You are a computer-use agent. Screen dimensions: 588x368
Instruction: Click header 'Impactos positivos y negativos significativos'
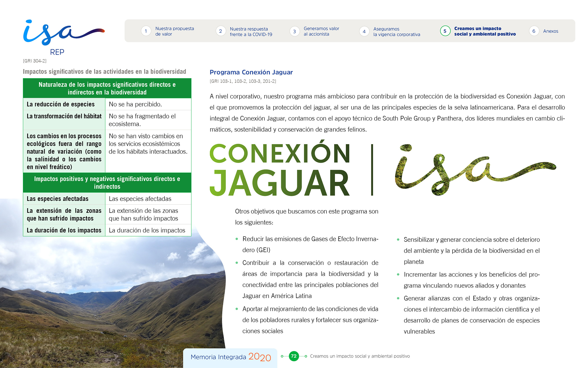[107, 182]
